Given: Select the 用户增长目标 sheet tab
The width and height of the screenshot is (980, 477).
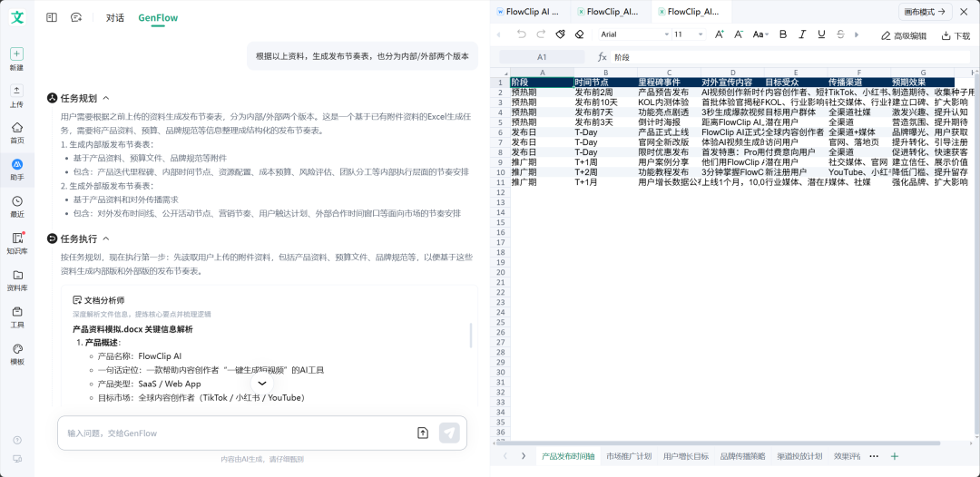Looking at the screenshot, I should [686, 456].
